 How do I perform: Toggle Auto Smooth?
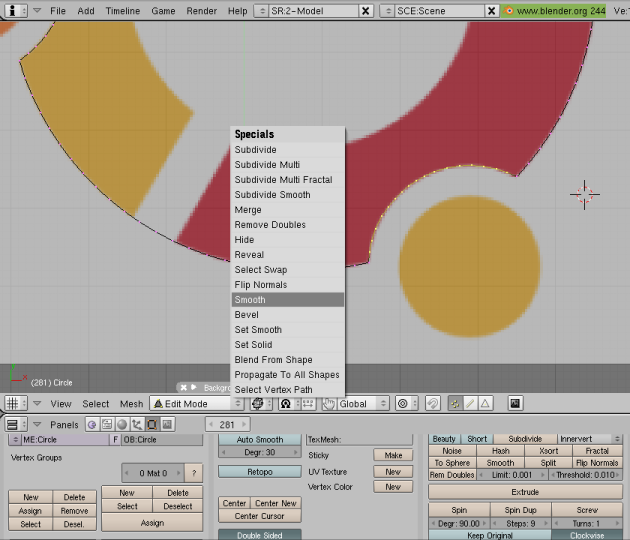point(260,440)
